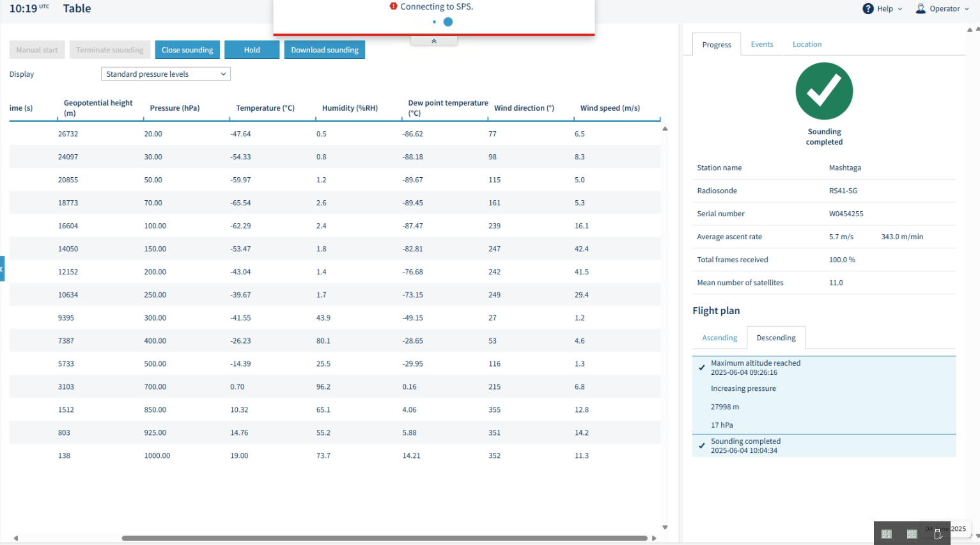The width and height of the screenshot is (980, 545).
Task: Click pressure cell 925.00
Action: click(155, 434)
